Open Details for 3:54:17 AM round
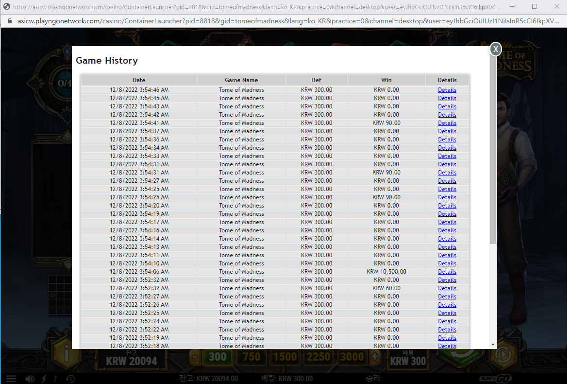This screenshot has height=384, width=588. pos(447,222)
